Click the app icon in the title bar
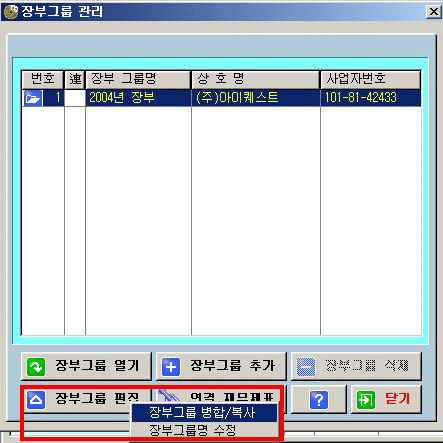443x443 pixels. click(x=11, y=11)
